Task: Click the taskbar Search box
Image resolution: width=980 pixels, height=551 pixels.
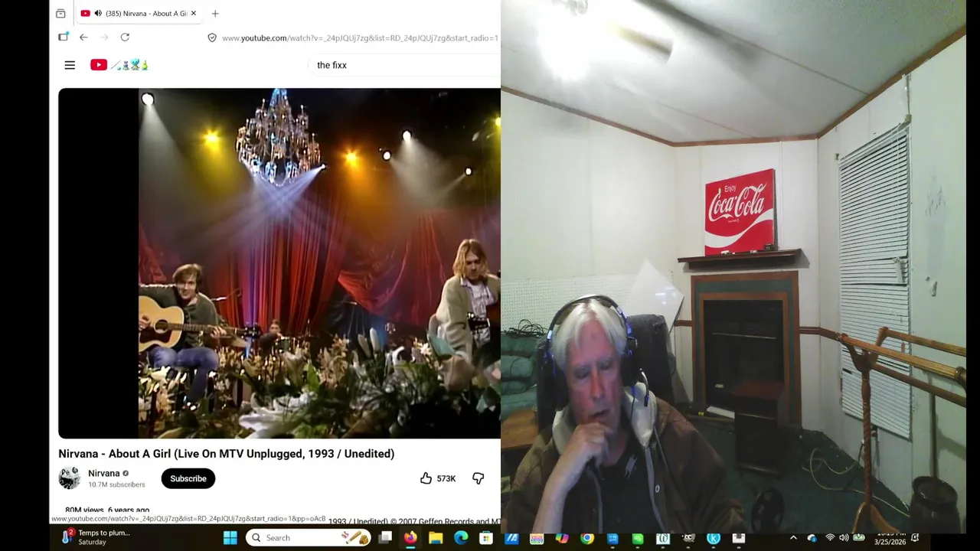Action: (x=309, y=538)
